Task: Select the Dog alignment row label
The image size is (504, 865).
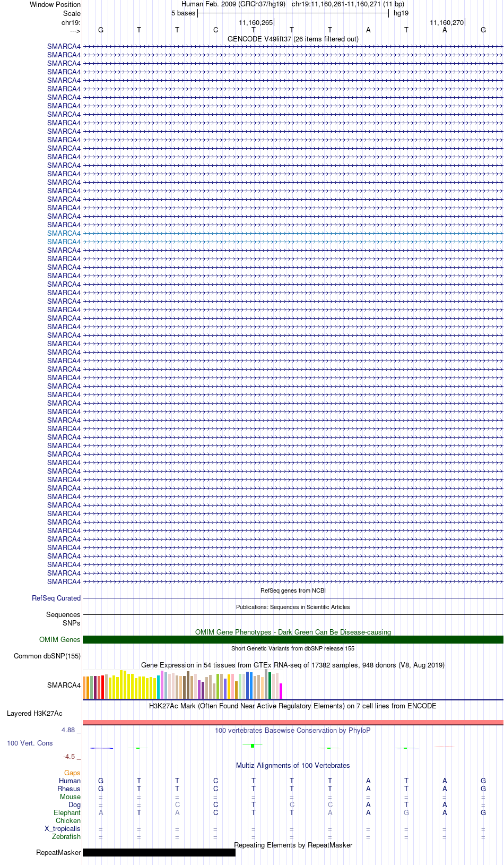Action: pos(74,804)
